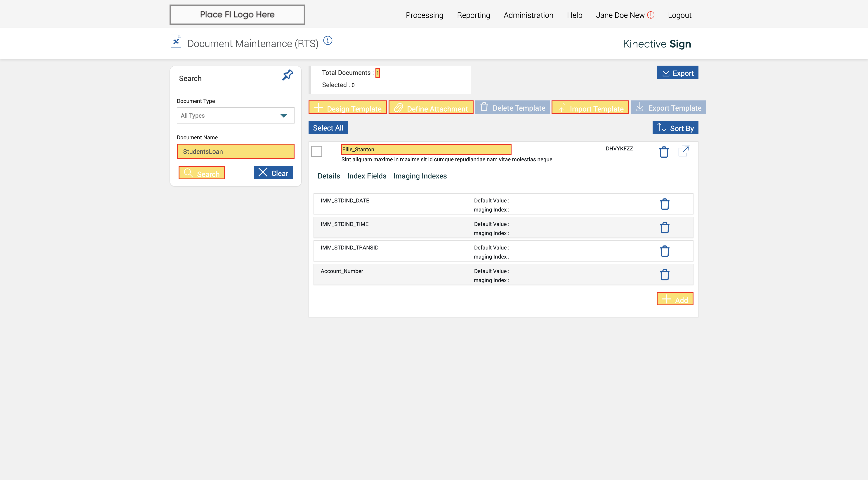Delete the Account_Number index field
The image size is (868, 480).
665,275
